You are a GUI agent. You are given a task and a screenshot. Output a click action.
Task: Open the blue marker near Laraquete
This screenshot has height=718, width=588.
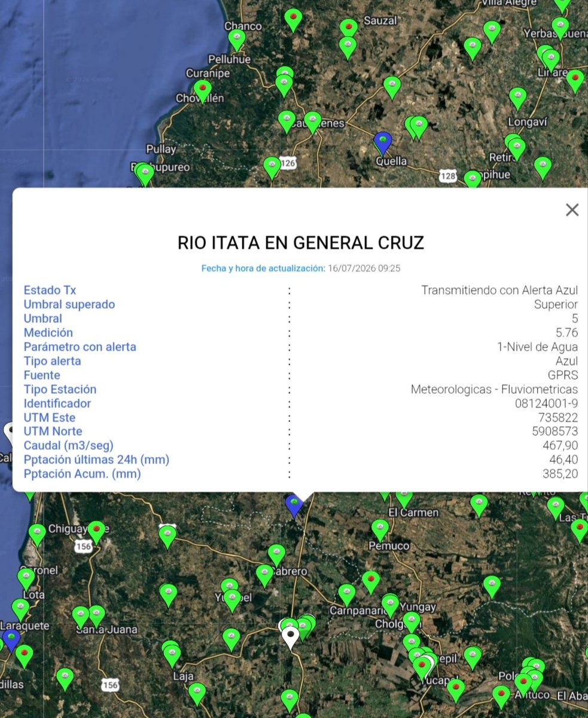point(11,640)
